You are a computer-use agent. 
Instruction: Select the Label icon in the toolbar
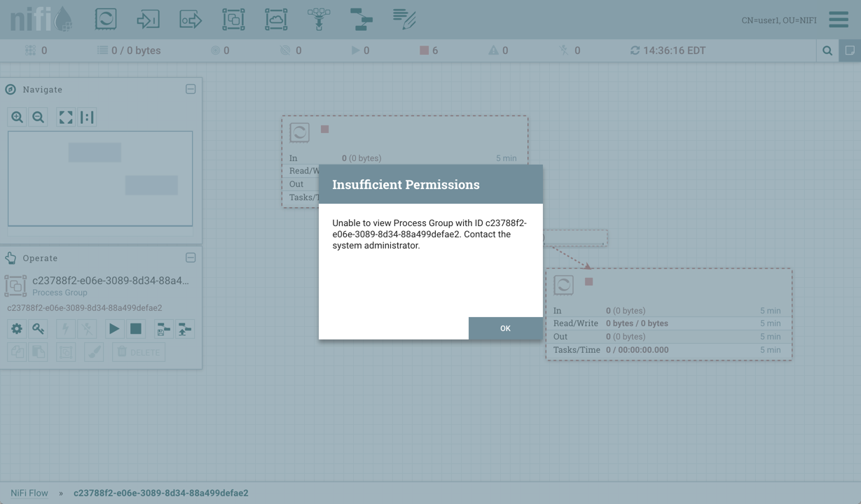pyautogui.click(x=404, y=20)
